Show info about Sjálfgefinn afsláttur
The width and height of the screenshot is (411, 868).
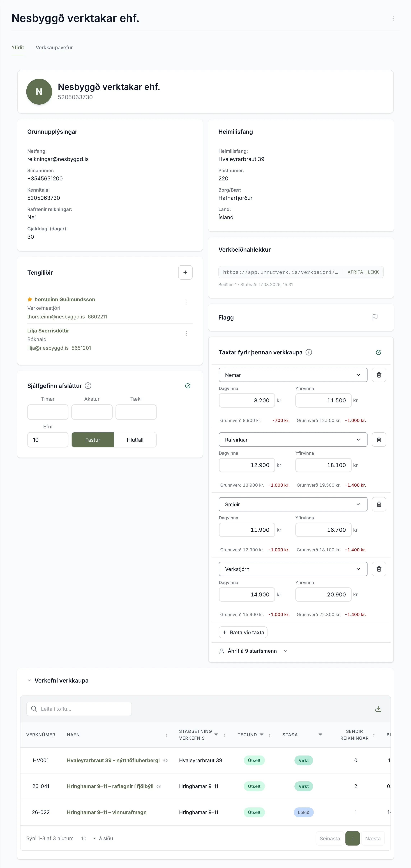tap(88, 385)
